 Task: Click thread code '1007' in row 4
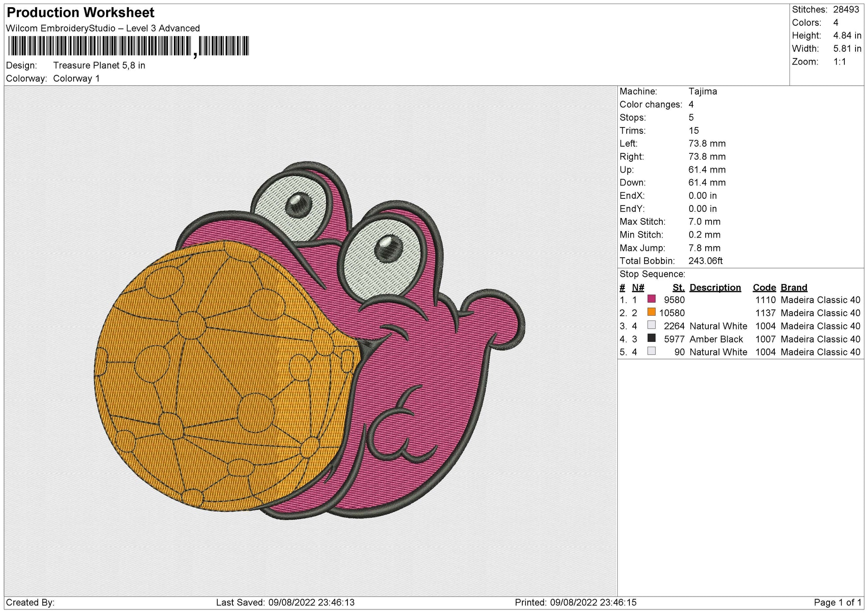765,339
